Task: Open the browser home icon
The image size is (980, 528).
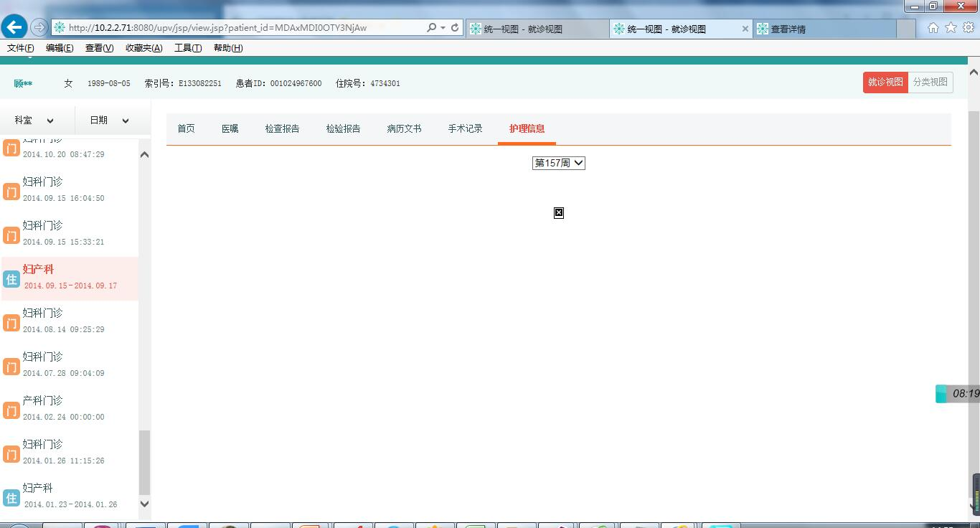Action: tap(933, 28)
